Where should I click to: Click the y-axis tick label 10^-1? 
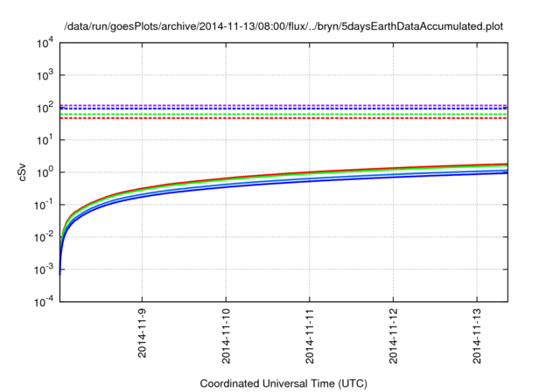tap(41, 205)
